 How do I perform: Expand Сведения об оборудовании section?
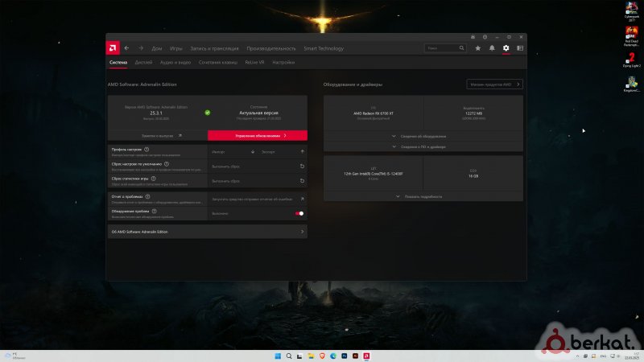423,136
